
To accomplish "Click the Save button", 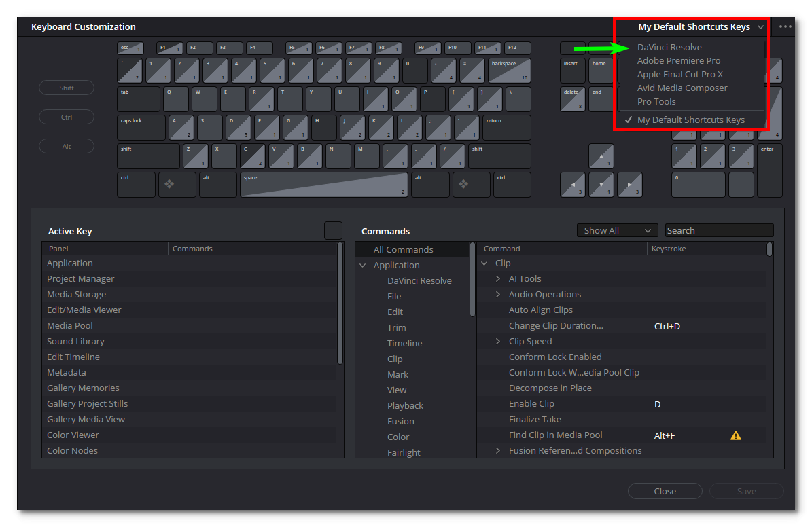I will point(746,491).
